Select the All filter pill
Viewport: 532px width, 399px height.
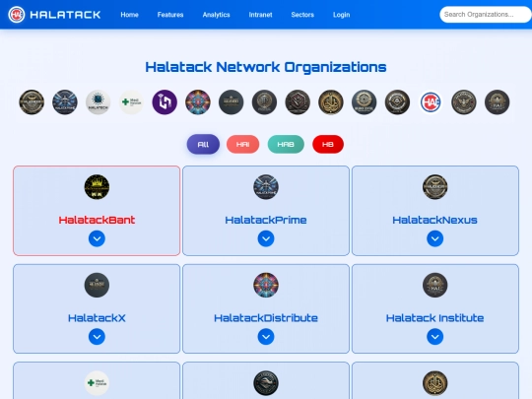click(x=203, y=144)
